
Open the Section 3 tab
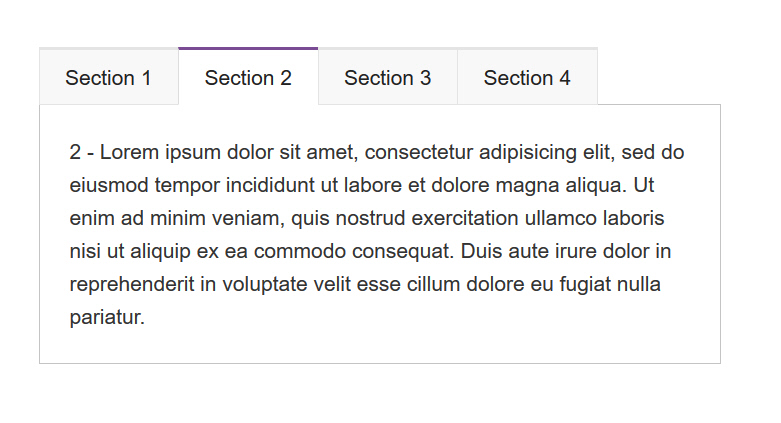pos(388,78)
